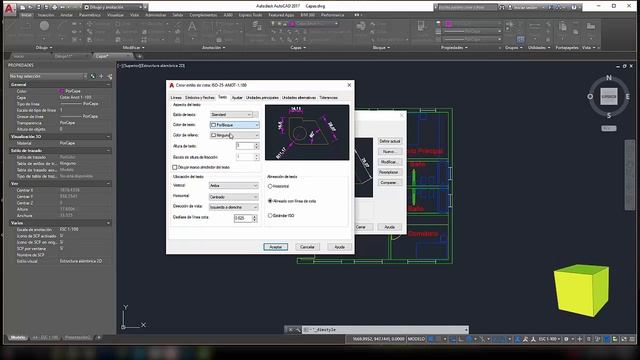Viewport: 640px width, 360px height.
Task: Click the dimension style preview image
Action: point(307,132)
